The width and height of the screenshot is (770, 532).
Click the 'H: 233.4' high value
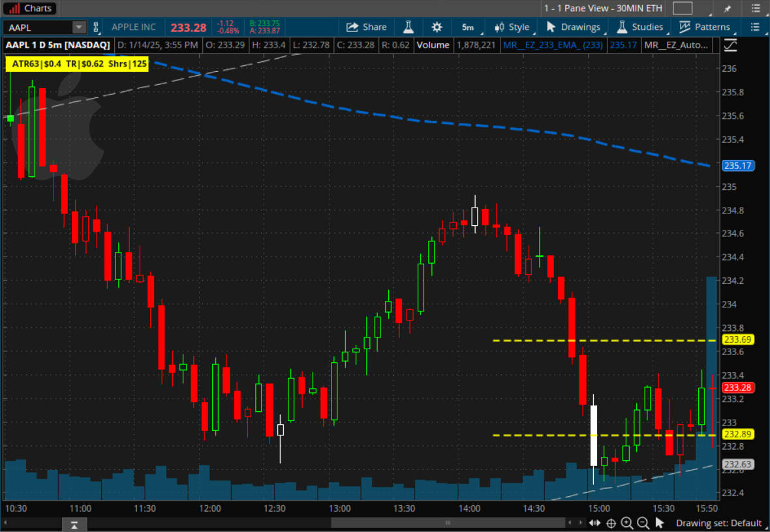pos(268,45)
